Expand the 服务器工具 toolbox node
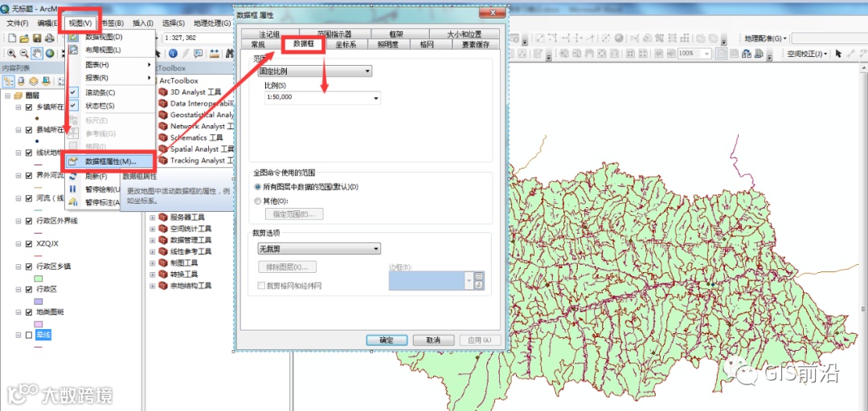868x411 pixels. click(x=152, y=217)
